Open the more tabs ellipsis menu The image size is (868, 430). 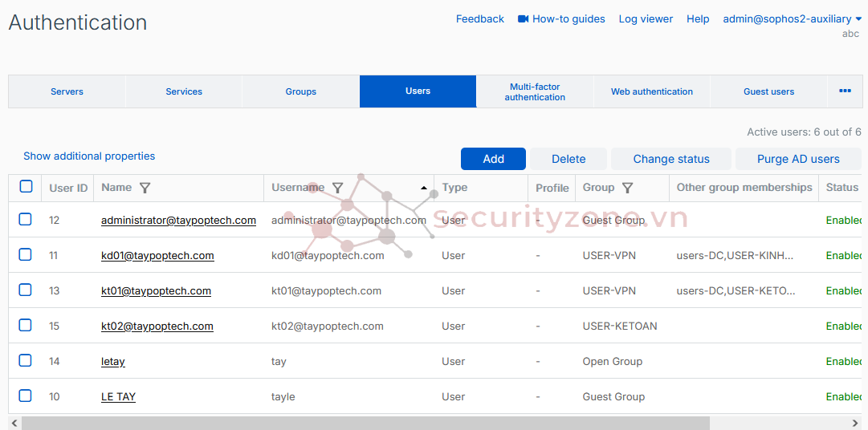(845, 91)
